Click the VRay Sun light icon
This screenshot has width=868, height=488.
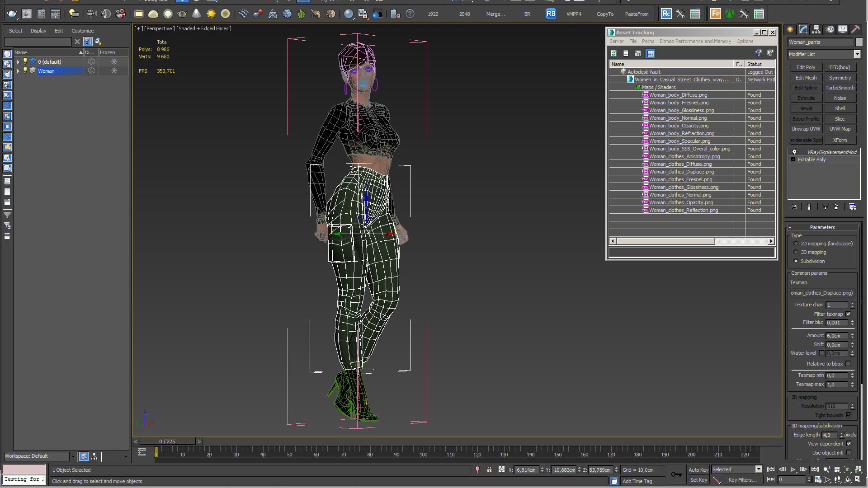(211, 14)
